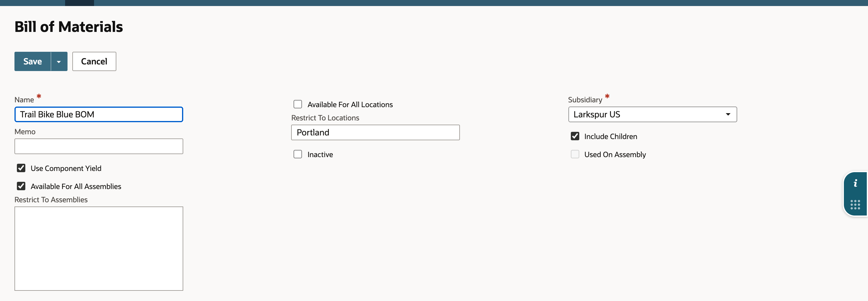Click the Subsidiary field label
Viewport: 868px width, 301px height.
(585, 100)
